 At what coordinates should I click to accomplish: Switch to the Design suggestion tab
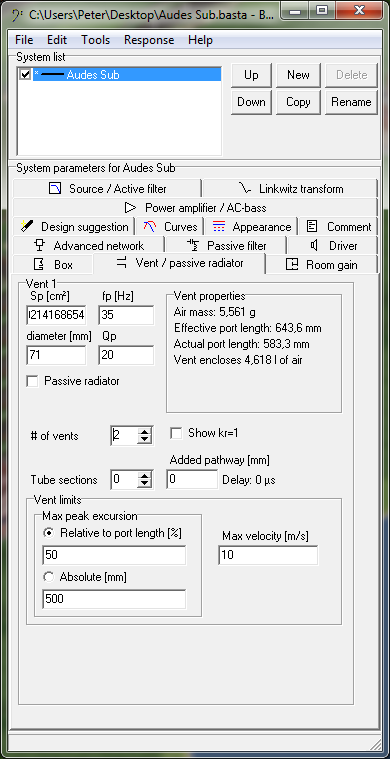pyautogui.click(x=74, y=227)
